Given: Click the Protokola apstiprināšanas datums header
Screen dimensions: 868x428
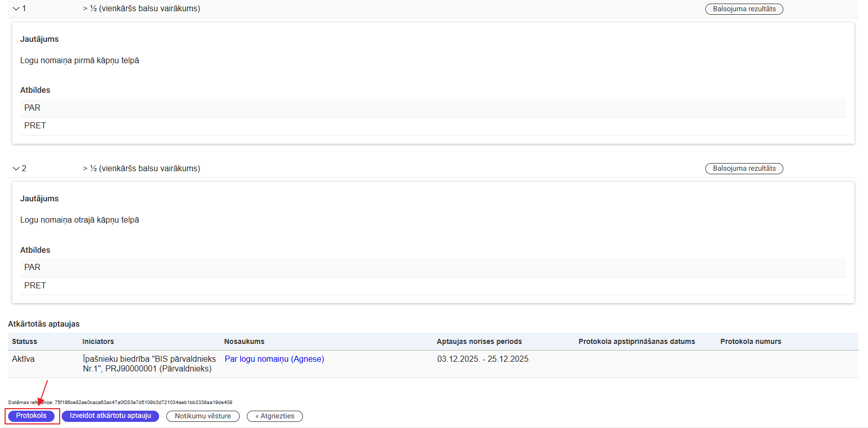Looking at the screenshot, I should [x=636, y=342].
